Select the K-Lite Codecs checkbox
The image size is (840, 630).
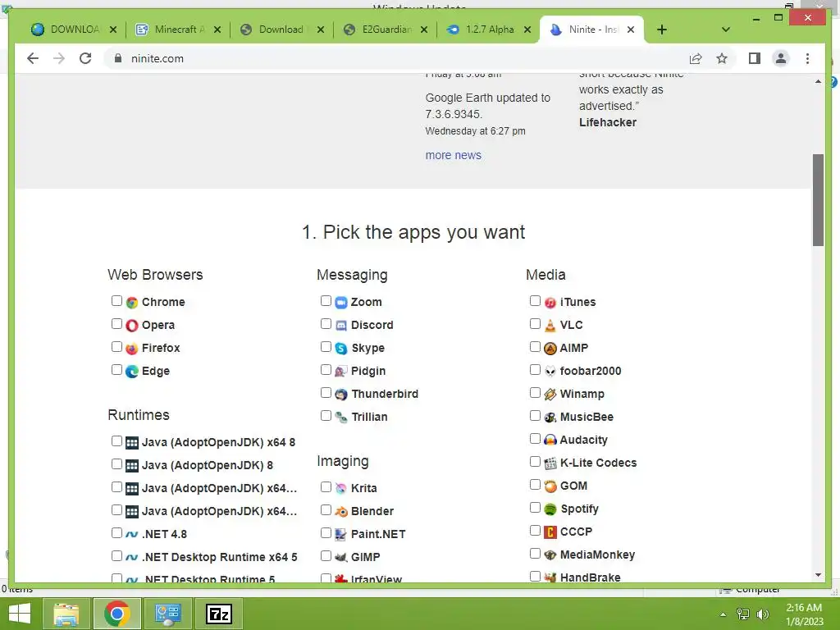click(535, 461)
